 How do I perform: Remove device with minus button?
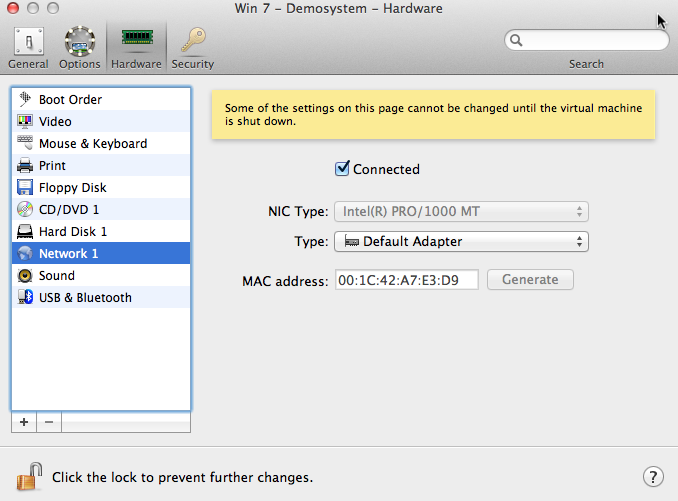pos(49,422)
